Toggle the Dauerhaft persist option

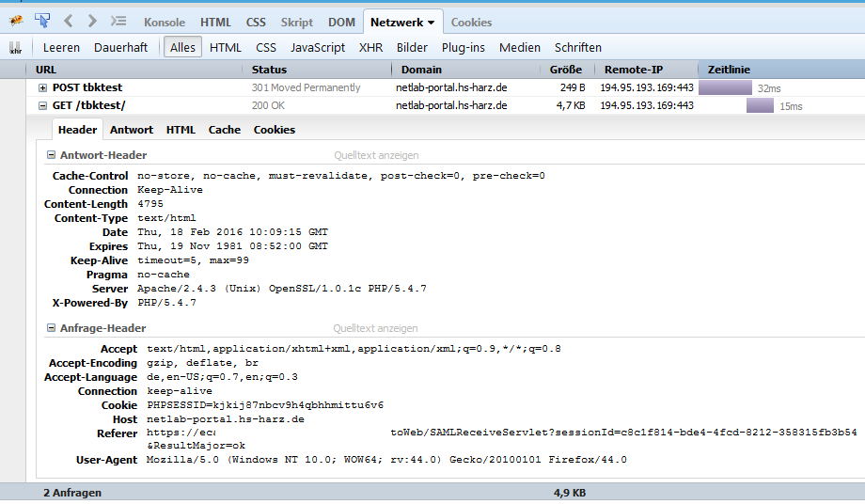tap(120, 47)
